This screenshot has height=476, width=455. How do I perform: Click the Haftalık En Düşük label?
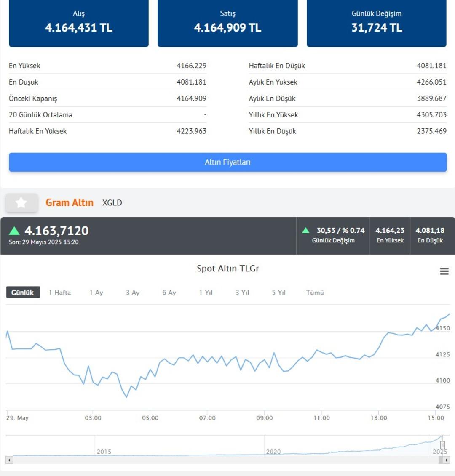click(x=277, y=66)
